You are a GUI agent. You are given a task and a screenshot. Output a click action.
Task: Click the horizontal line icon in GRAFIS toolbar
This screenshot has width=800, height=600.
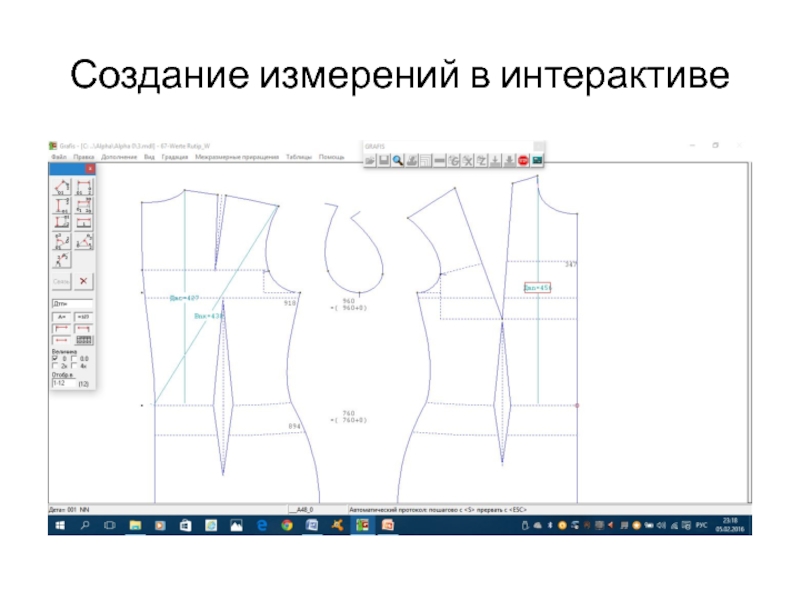click(x=439, y=161)
